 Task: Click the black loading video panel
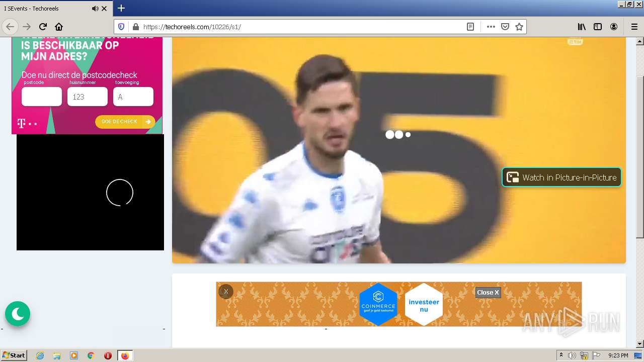90,192
